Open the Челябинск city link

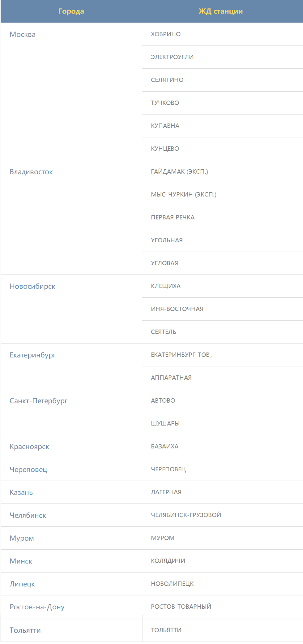tap(28, 515)
